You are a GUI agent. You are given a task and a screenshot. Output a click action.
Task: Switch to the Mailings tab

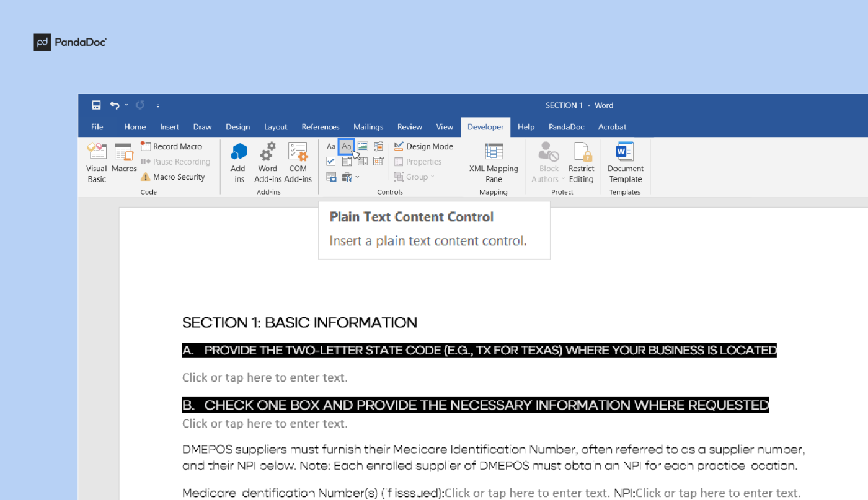368,127
